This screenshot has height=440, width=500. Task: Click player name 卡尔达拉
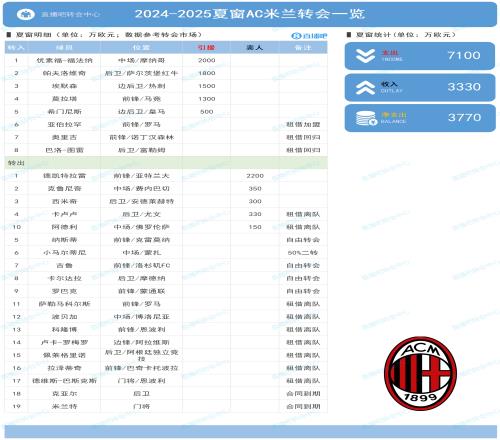(x=64, y=278)
